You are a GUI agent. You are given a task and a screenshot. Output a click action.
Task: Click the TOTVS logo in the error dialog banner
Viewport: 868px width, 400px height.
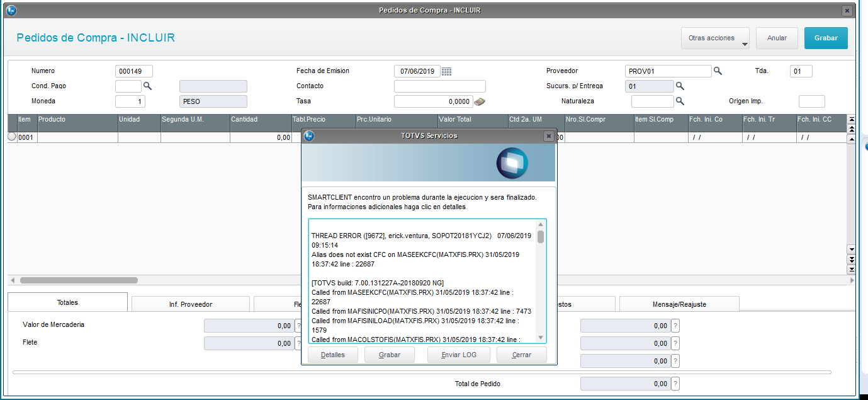click(x=511, y=163)
